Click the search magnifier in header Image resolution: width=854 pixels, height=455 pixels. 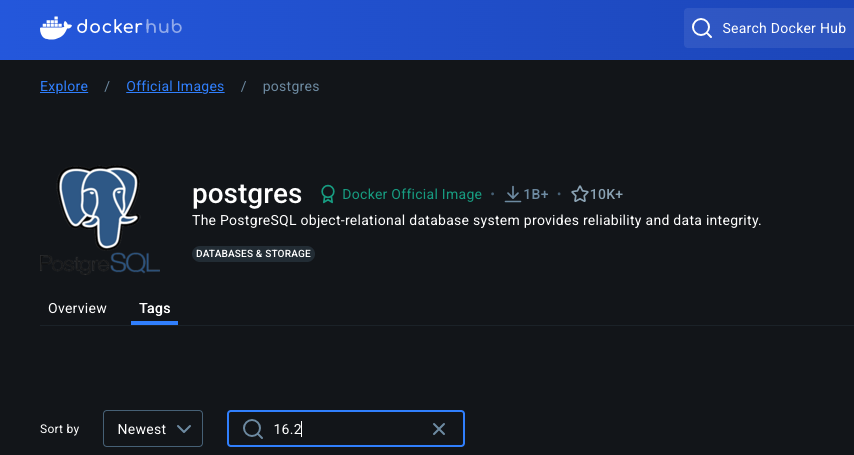coord(702,28)
